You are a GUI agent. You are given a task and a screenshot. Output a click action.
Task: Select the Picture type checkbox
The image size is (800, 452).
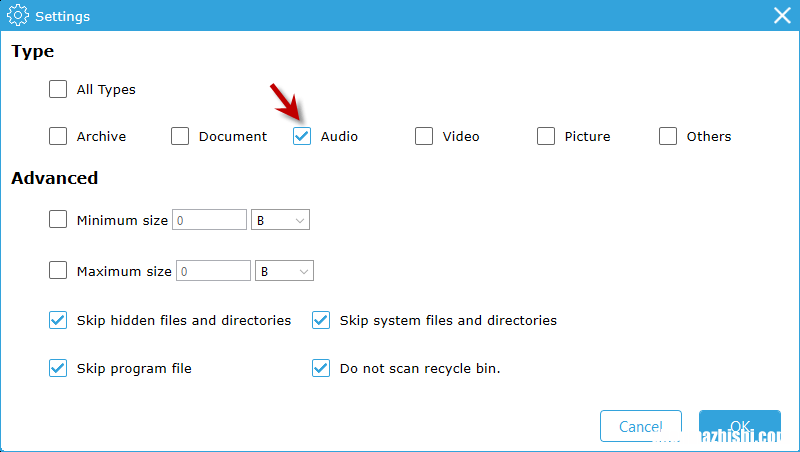(x=545, y=136)
